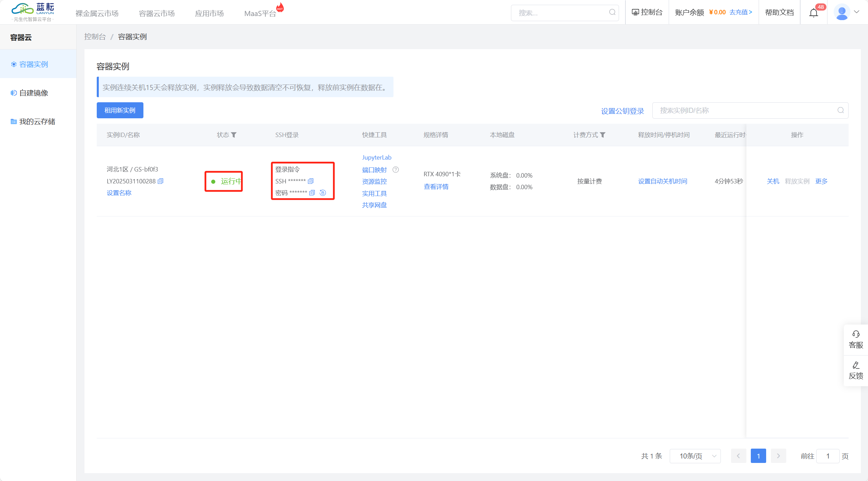Screen dimensions: 868x481
Task: Filter by billing method column icon
Action: (603, 135)
